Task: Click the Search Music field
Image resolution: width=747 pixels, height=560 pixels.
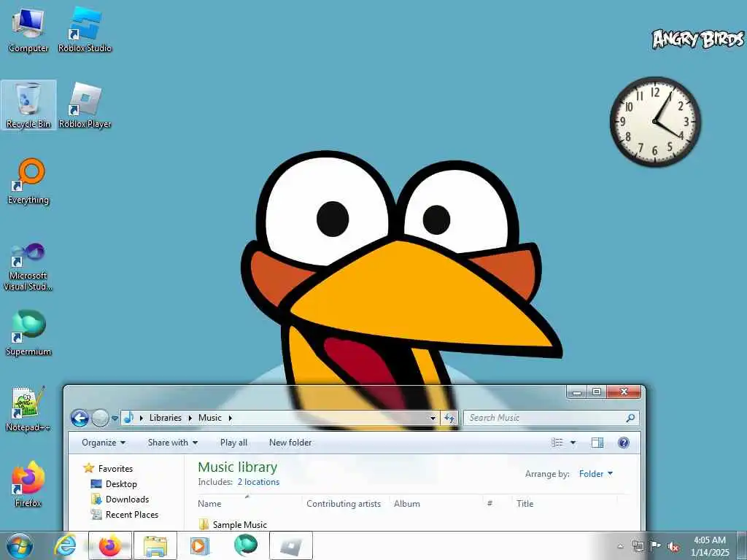Action: 551,418
